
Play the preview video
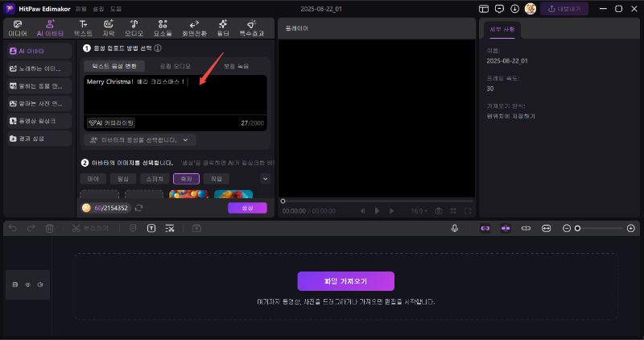click(x=377, y=211)
